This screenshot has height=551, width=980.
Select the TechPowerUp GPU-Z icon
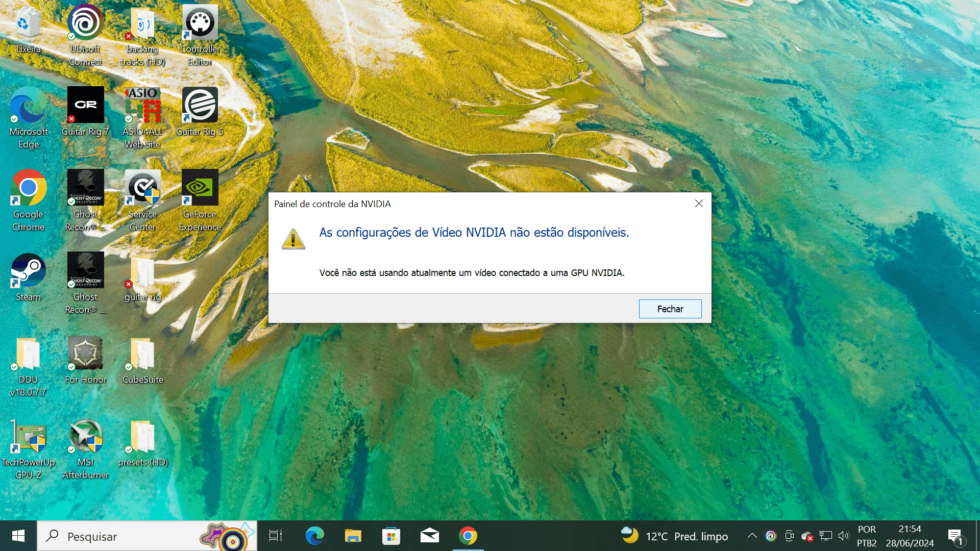coord(29,437)
